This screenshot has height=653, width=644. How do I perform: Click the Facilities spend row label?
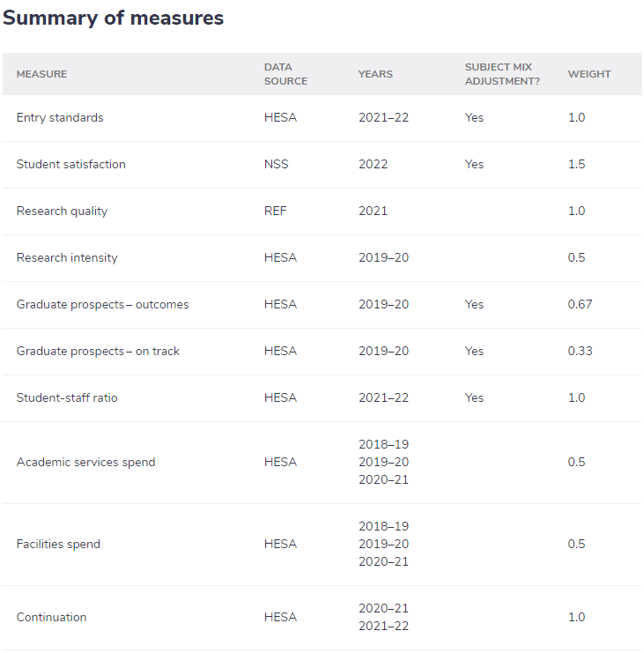[x=58, y=545]
